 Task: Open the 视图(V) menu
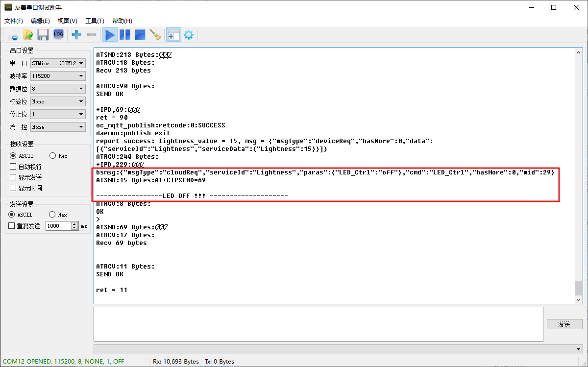[x=67, y=21]
